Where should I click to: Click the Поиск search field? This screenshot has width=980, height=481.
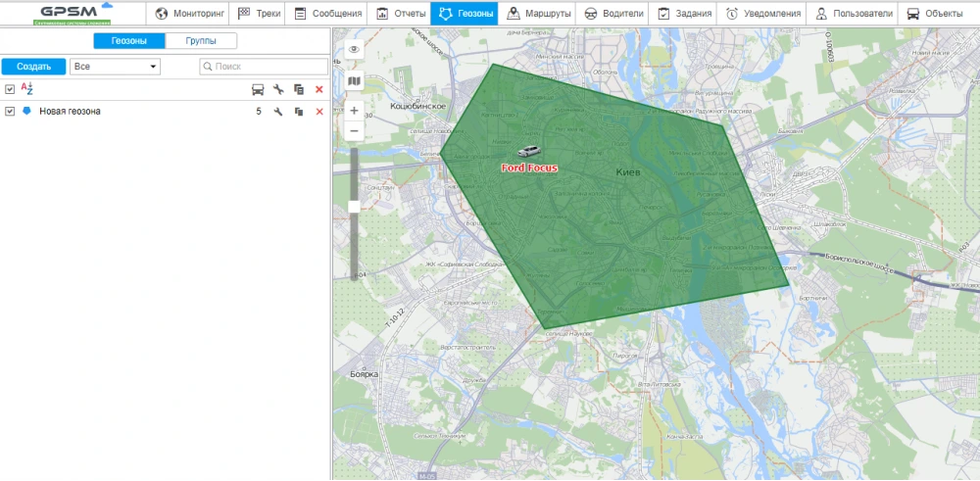pyautogui.click(x=263, y=67)
